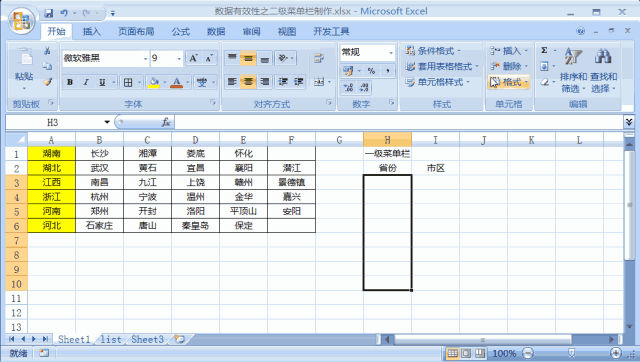
Task: Click the 格式 cells button
Action: click(509, 82)
